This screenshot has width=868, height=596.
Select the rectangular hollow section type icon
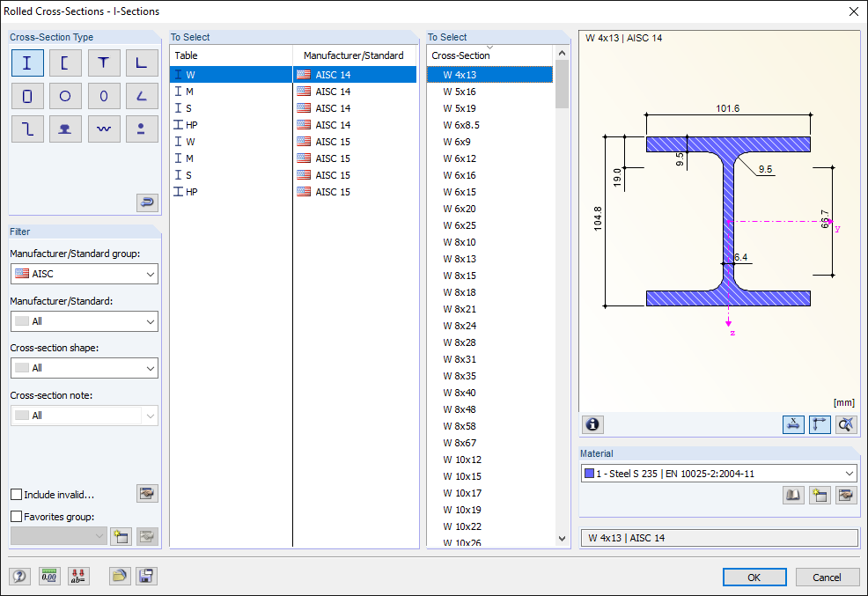27,96
